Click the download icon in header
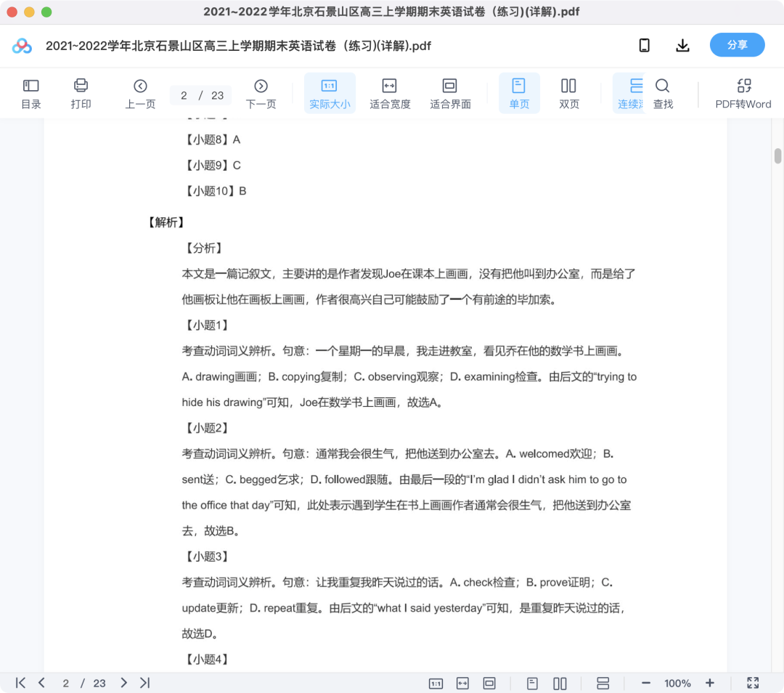 (x=682, y=46)
